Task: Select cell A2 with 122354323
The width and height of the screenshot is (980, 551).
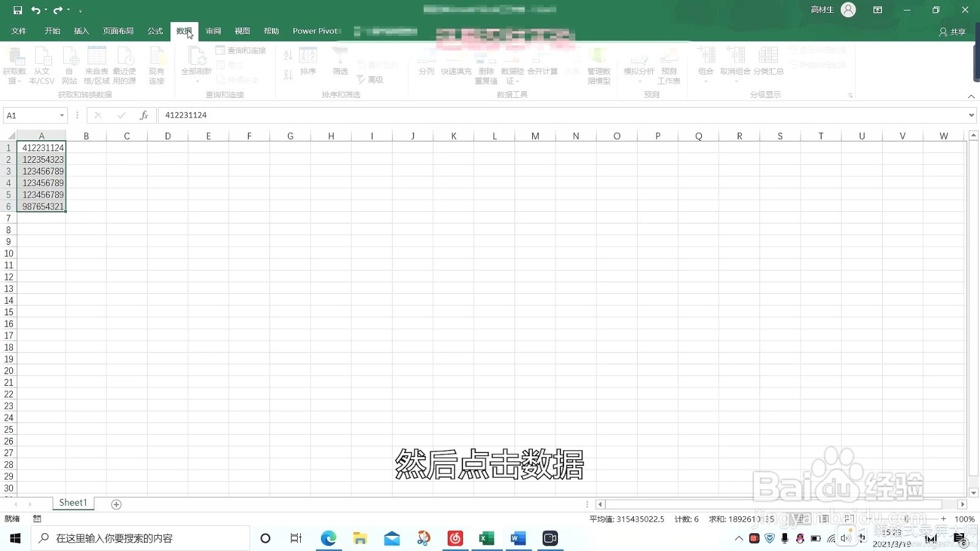Action: pos(41,160)
